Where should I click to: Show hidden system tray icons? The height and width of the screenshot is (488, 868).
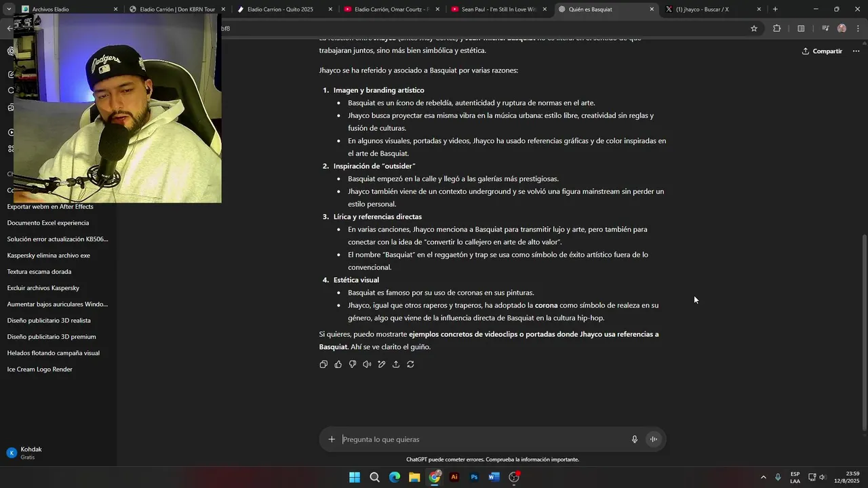pyautogui.click(x=764, y=477)
